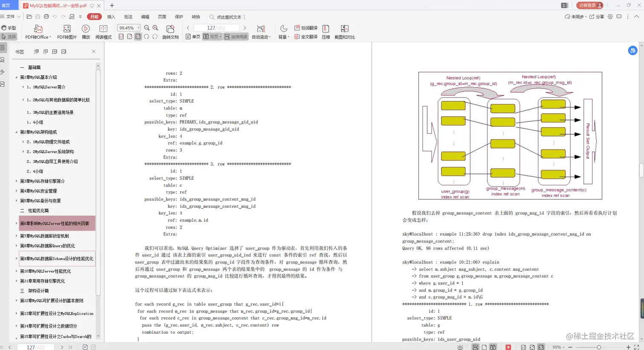644x350 pixels.
Task: Start slideshow with the 播放 icon
Action: pyautogui.click(x=86, y=31)
